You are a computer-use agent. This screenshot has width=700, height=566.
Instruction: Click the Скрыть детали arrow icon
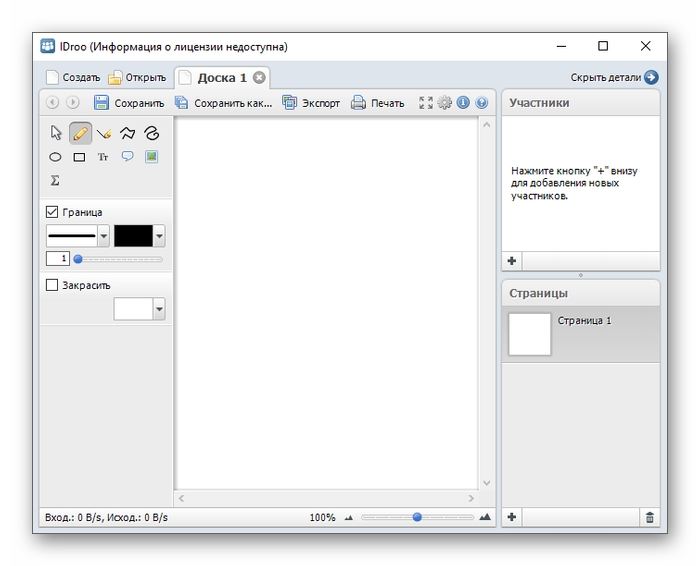[x=651, y=77]
